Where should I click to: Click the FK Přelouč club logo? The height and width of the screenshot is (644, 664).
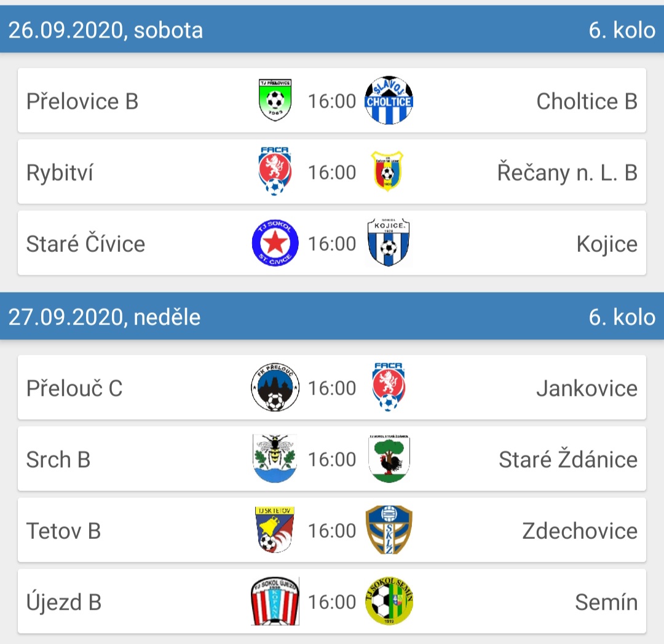pos(275,388)
